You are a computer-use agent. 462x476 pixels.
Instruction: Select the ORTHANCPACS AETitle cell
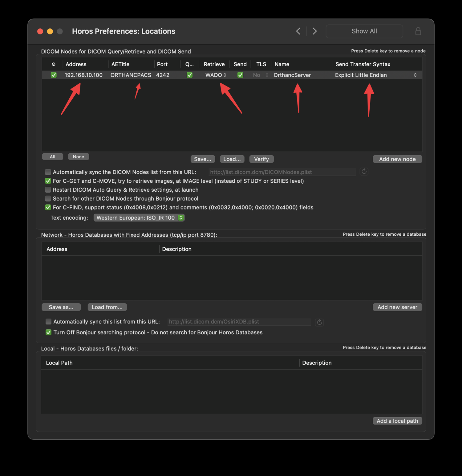coord(131,75)
